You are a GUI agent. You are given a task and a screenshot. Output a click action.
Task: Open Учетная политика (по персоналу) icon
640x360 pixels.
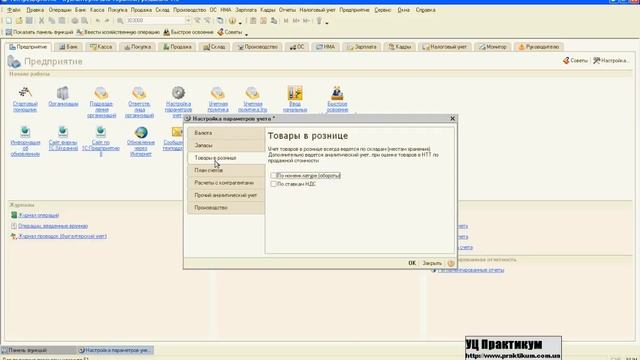252,93
